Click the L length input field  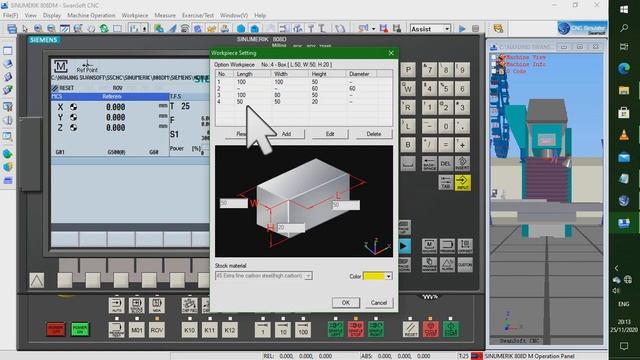tap(346, 204)
